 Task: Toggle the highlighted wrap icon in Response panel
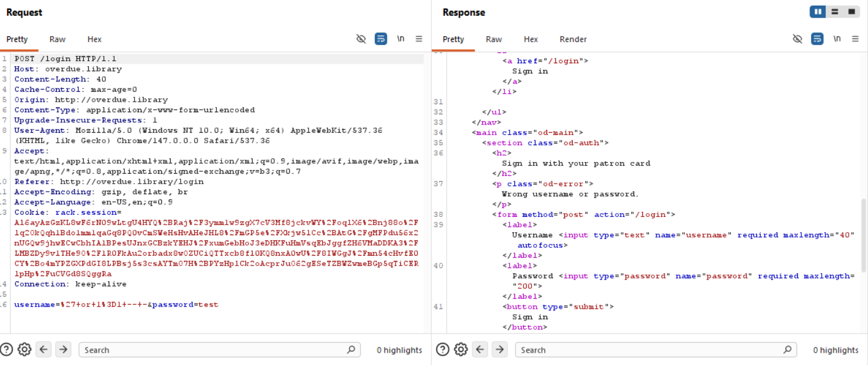(817, 39)
